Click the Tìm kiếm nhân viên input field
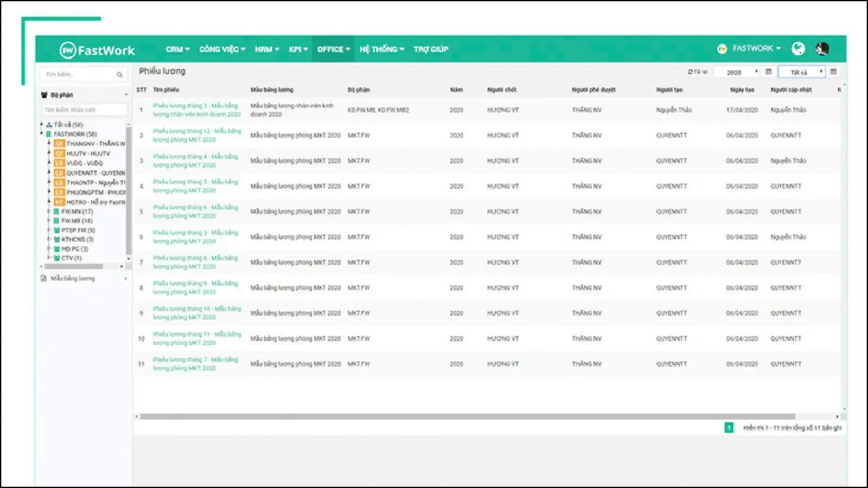 pyautogui.click(x=85, y=110)
